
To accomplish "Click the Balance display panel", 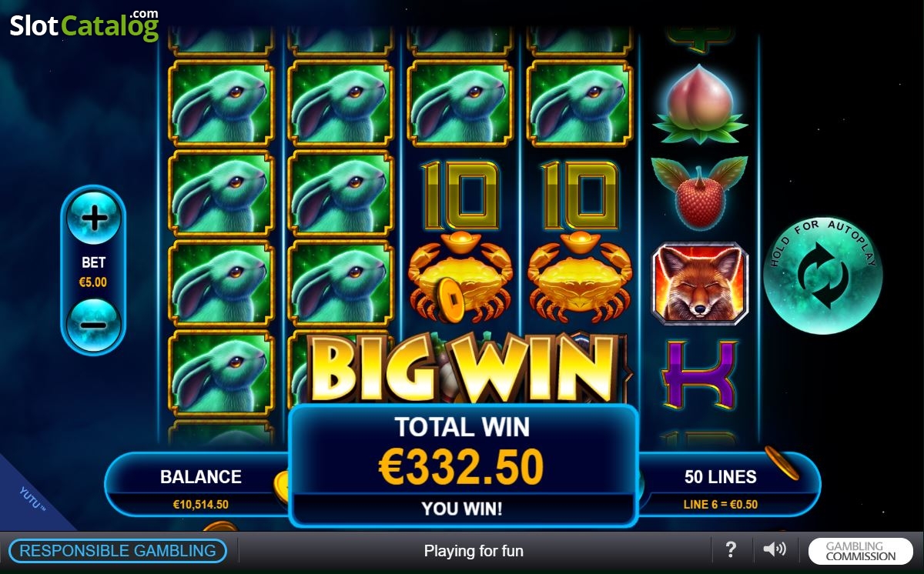I will (x=199, y=485).
